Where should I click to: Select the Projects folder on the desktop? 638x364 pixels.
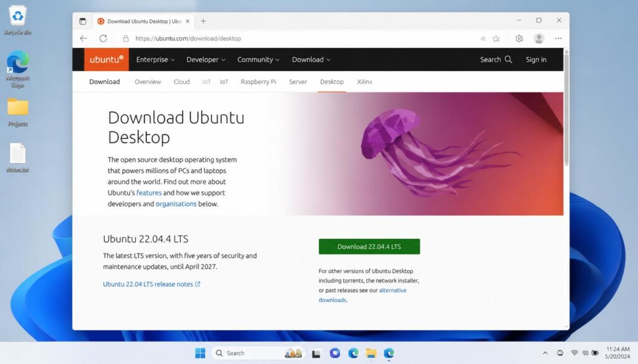click(17, 112)
